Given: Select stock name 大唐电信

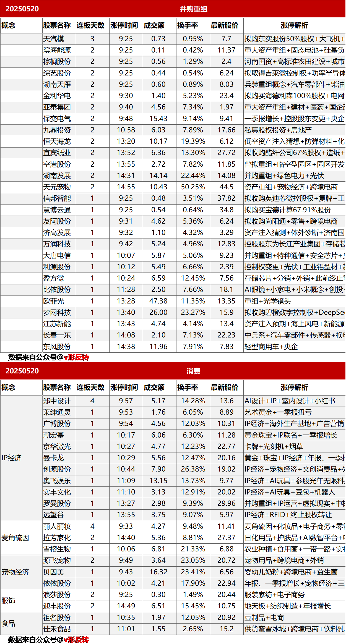Looking at the screenshot, I should click(x=57, y=255).
